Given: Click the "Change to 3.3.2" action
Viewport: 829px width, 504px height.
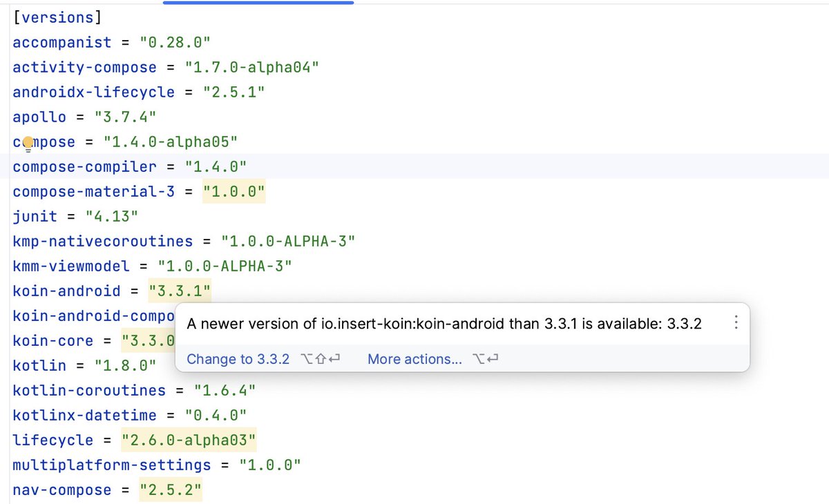Looking at the screenshot, I should [238, 360].
